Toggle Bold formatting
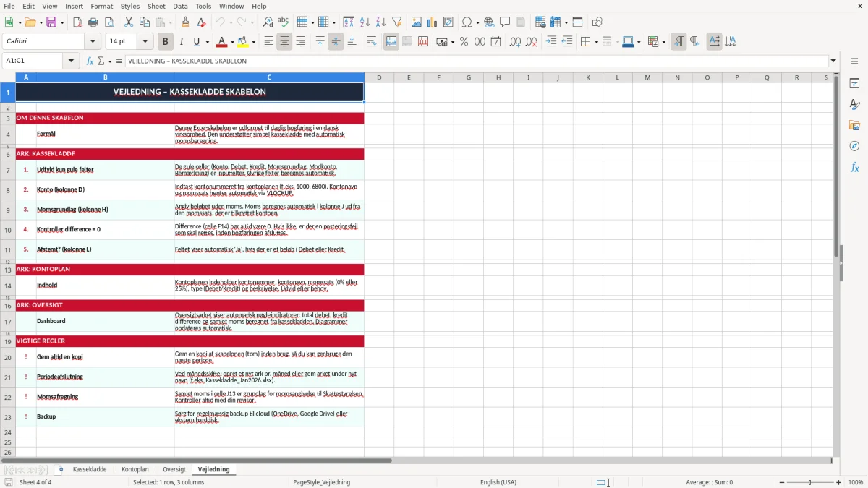The image size is (868, 488). point(165,42)
